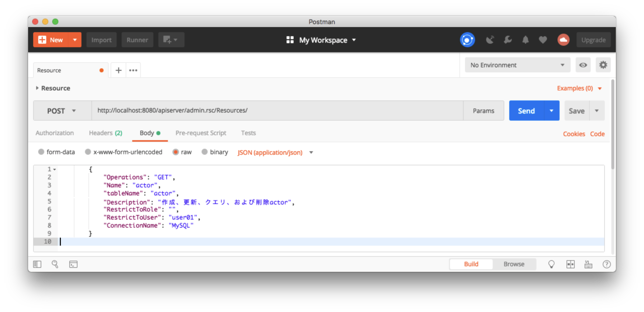This screenshot has height=312, width=644.
Task: Open the Postman console icon
Action: (73, 264)
